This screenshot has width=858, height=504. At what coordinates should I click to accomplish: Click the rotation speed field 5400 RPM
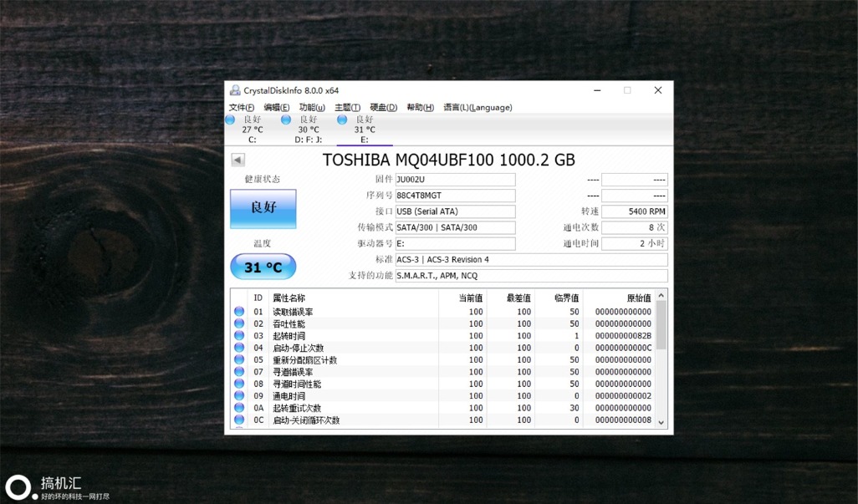click(x=635, y=211)
